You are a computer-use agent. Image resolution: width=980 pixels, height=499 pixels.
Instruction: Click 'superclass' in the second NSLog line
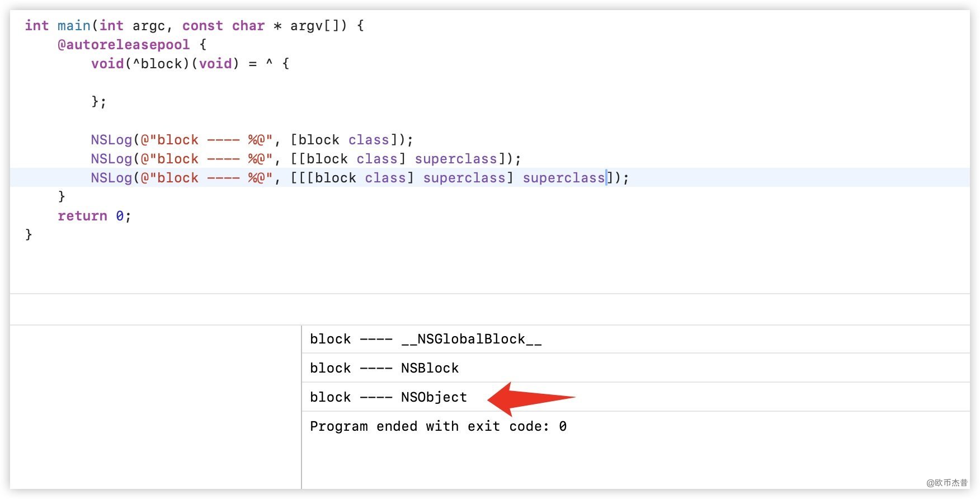click(455, 159)
